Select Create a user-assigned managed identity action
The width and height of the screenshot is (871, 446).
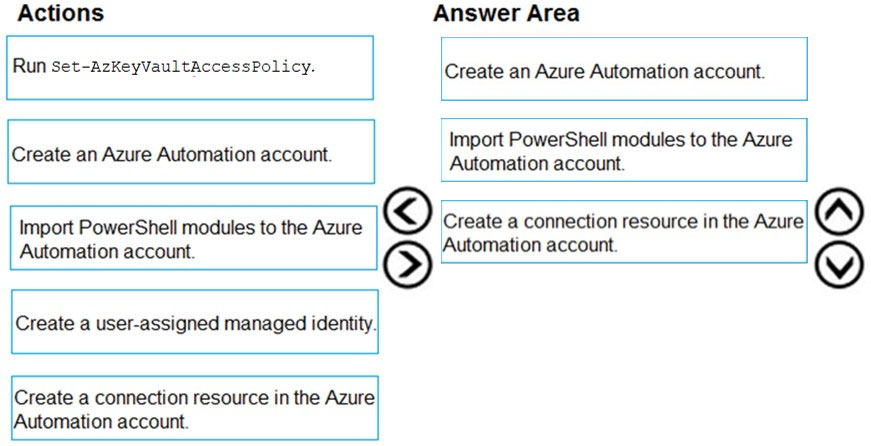[x=195, y=322]
